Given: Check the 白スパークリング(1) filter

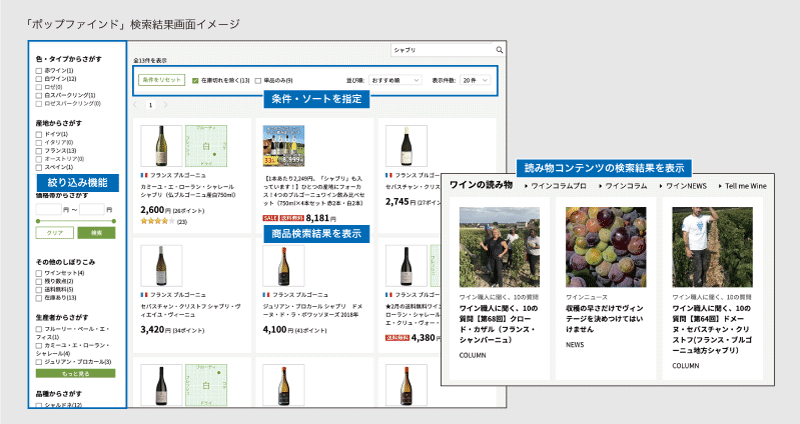Looking at the screenshot, I should click(39, 95).
